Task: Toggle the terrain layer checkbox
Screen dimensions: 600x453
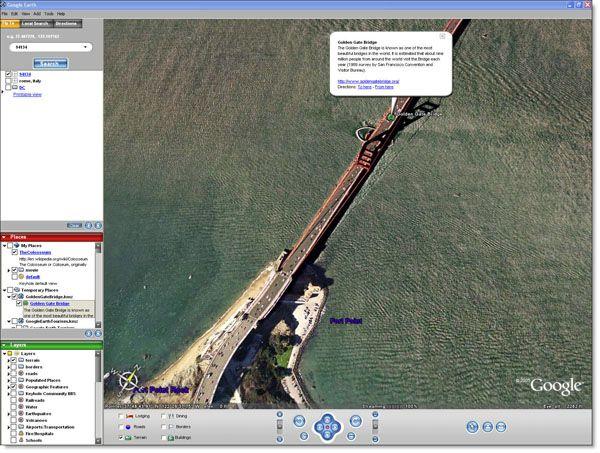Action: coord(13,360)
